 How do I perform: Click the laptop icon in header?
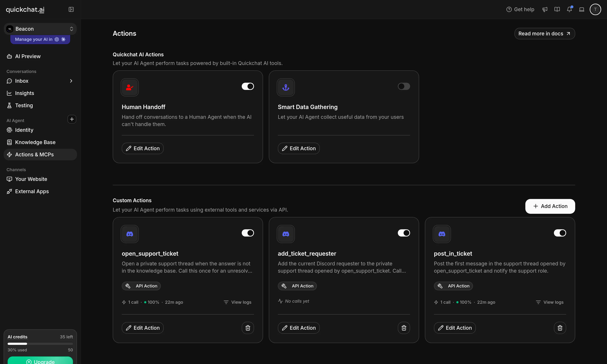(582, 9)
